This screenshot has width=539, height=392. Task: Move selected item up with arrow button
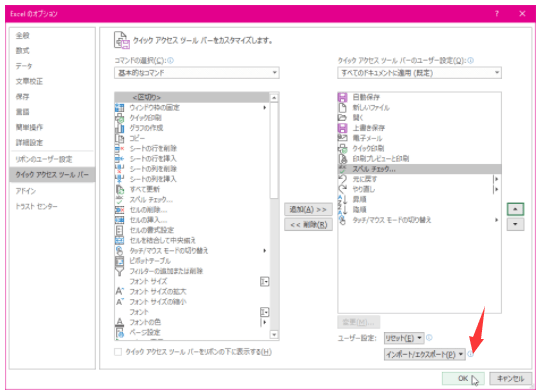click(x=515, y=209)
